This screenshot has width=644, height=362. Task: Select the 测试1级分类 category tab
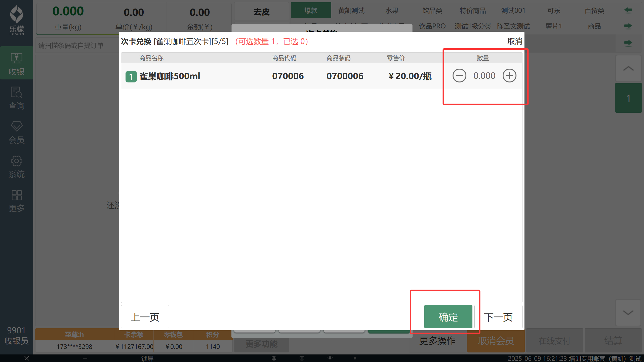[473, 26]
